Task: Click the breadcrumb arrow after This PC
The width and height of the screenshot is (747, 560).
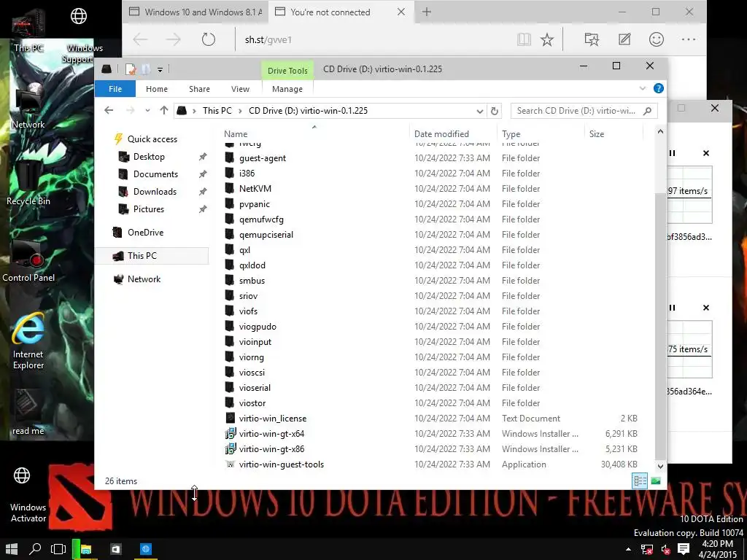Action: 239,111
